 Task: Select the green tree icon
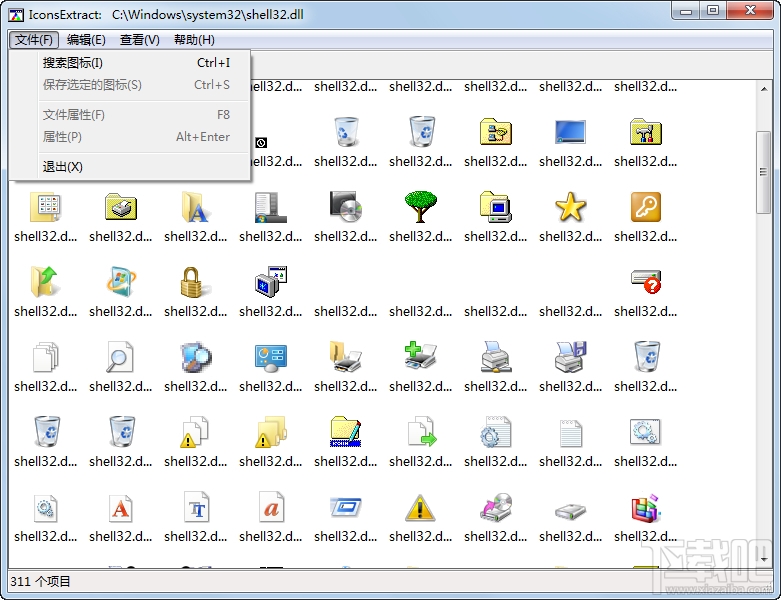[420, 207]
